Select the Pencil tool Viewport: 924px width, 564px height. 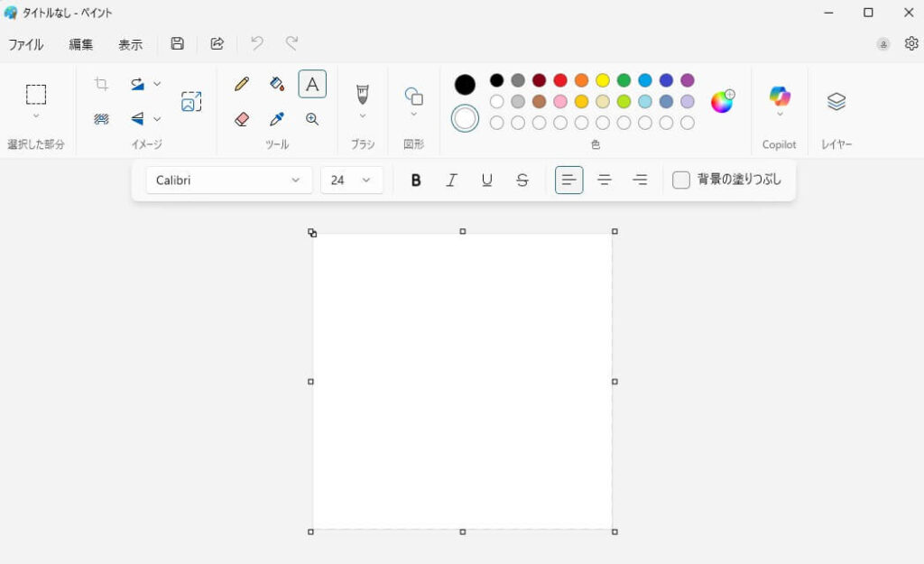pos(242,84)
